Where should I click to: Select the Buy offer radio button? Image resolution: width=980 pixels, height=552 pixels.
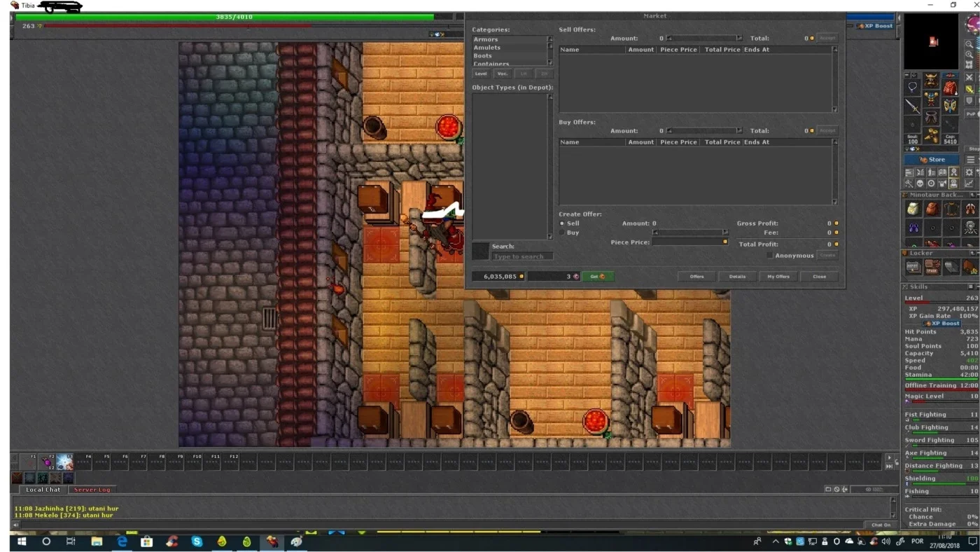(x=562, y=233)
